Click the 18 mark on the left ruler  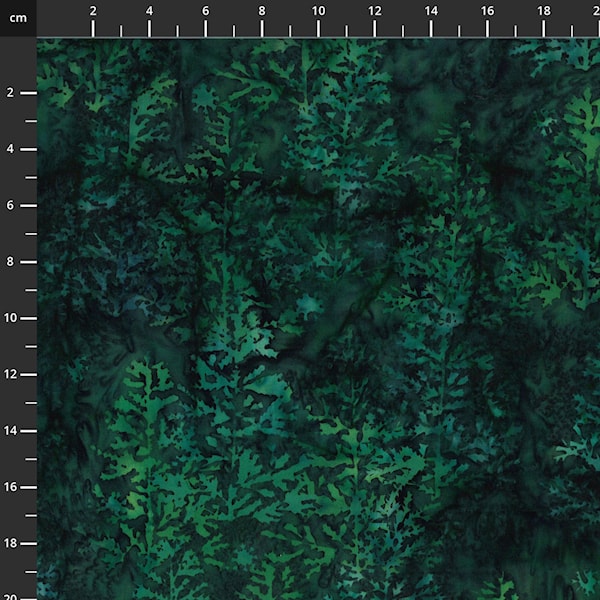tap(10, 543)
